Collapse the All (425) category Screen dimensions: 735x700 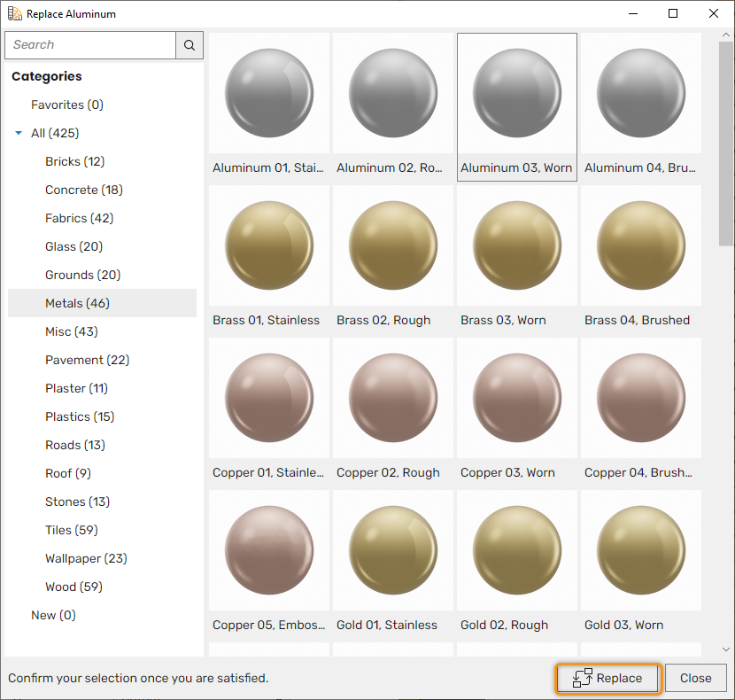(19, 133)
